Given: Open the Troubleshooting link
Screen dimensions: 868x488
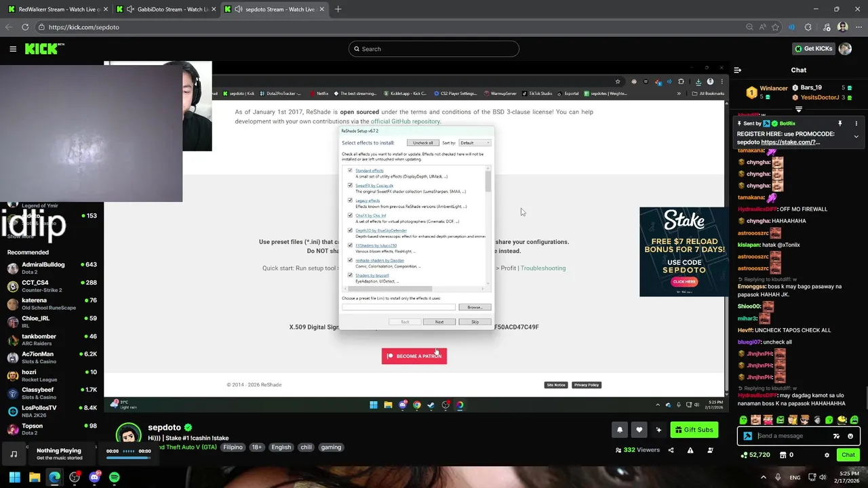Looking at the screenshot, I should 543,268.
